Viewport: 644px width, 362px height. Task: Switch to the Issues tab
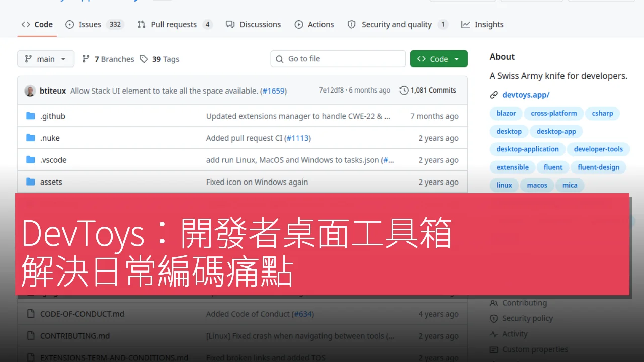pyautogui.click(x=95, y=24)
